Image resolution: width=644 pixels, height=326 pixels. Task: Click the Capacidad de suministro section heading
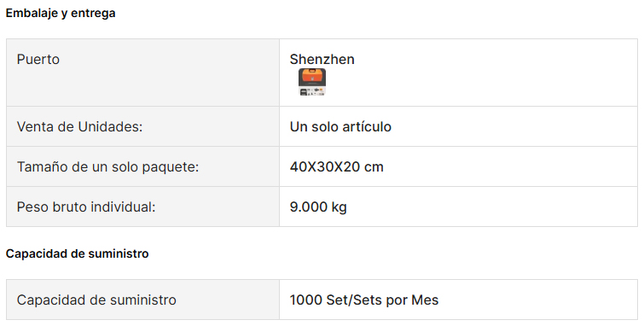pos(78,253)
